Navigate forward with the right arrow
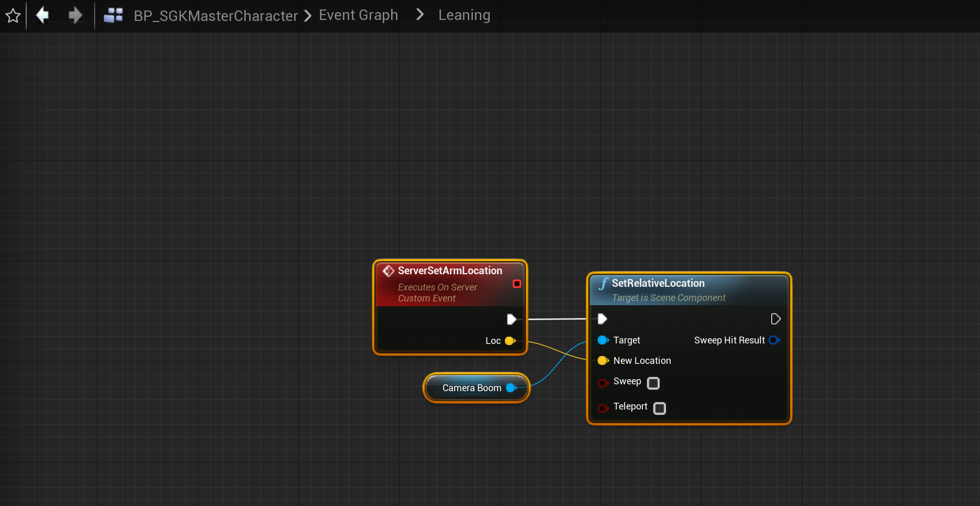The image size is (980, 506). [75, 15]
